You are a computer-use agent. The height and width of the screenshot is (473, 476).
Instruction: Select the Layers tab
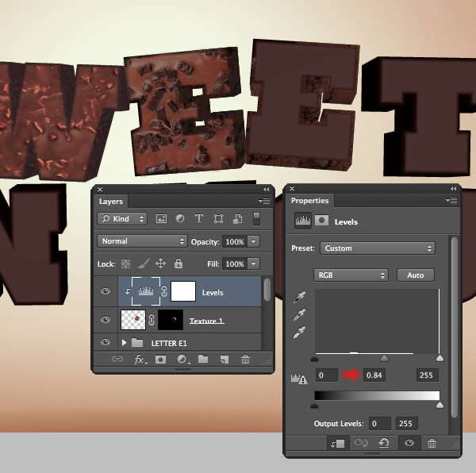(111, 202)
